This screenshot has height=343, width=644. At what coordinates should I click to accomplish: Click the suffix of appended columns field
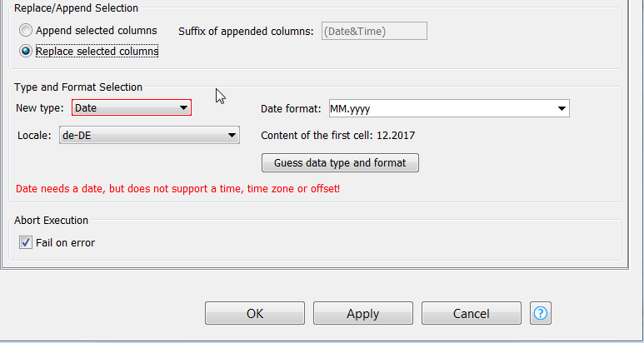click(x=373, y=31)
